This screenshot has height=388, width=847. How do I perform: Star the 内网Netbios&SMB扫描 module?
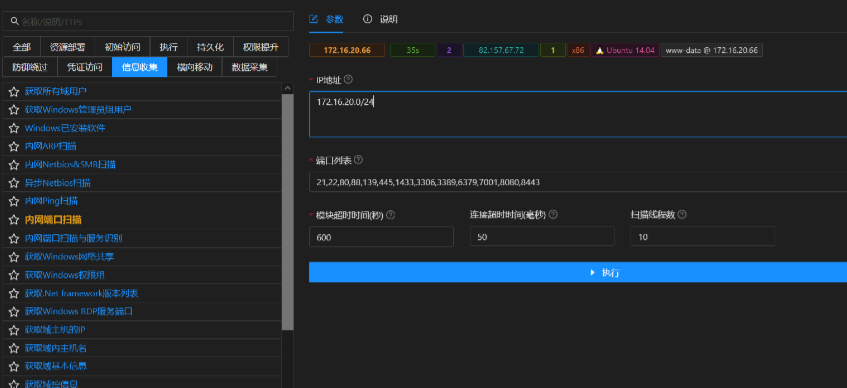(x=14, y=165)
